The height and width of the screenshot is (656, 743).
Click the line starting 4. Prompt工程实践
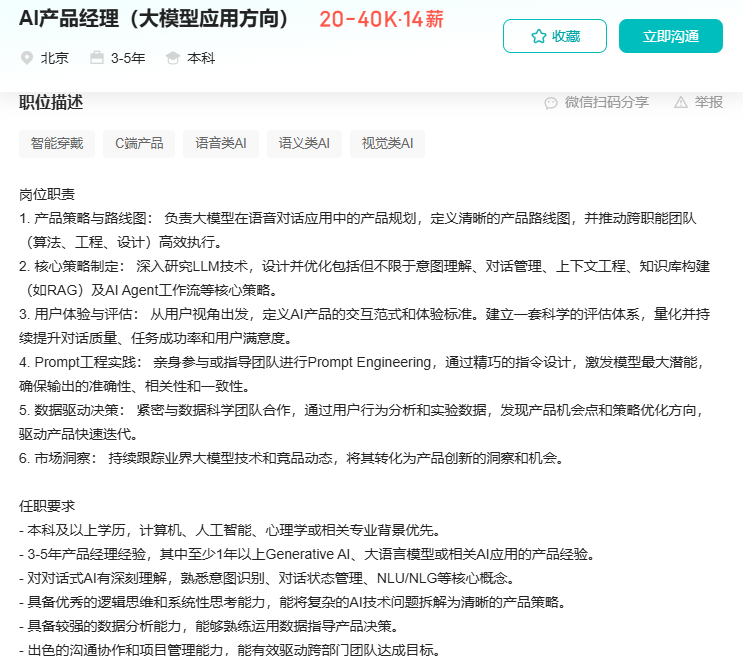pos(361,363)
